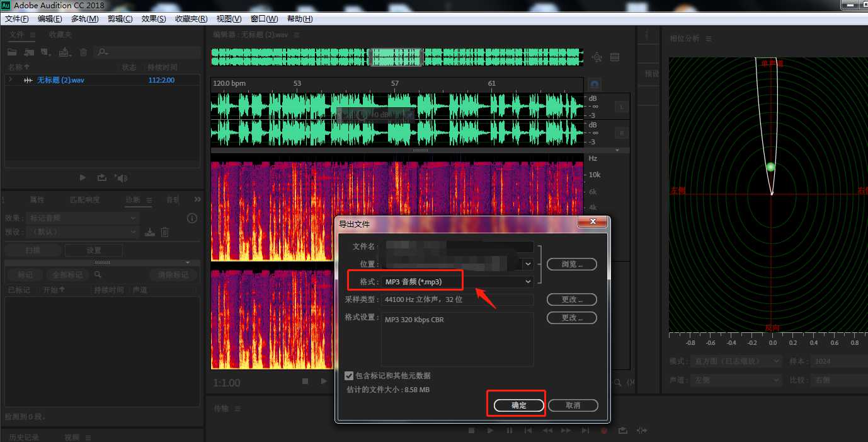Click the highlighted region in waveform overview navigator

pos(395,57)
